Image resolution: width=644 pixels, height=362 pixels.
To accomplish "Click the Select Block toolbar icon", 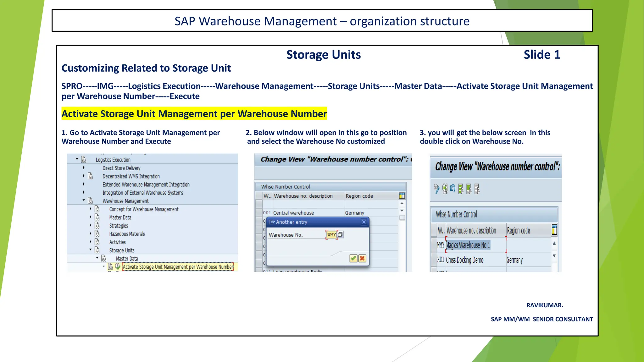I will (469, 189).
